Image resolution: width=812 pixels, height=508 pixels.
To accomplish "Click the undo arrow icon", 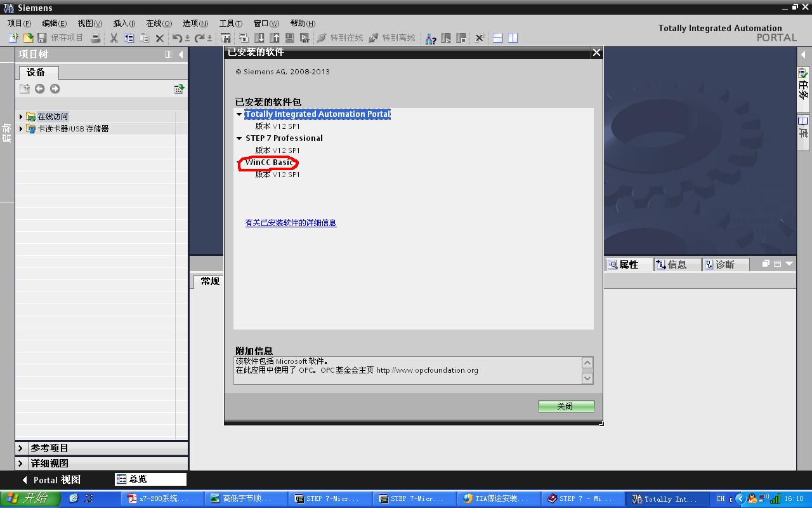I will [x=178, y=38].
